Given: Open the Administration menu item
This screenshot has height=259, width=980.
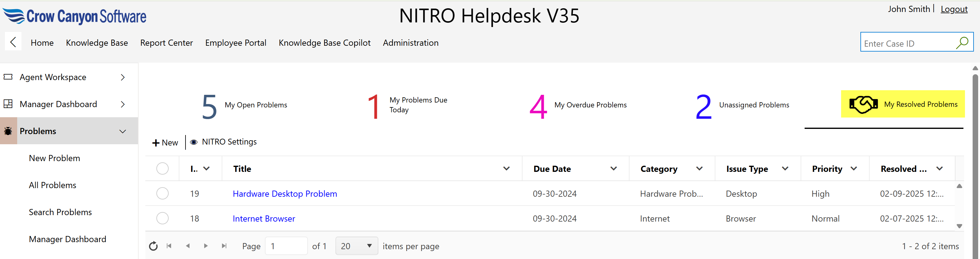Looking at the screenshot, I should click(x=411, y=43).
